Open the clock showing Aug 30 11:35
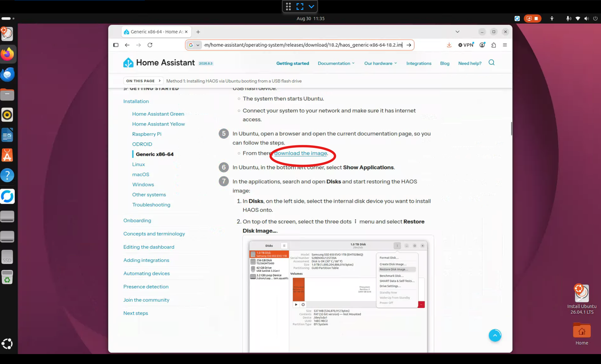 click(x=310, y=19)
